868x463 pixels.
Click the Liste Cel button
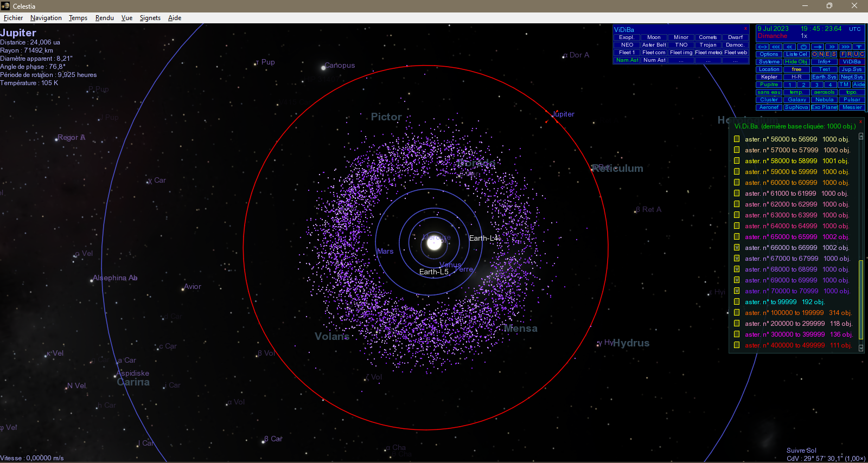[x=796, y=54]
